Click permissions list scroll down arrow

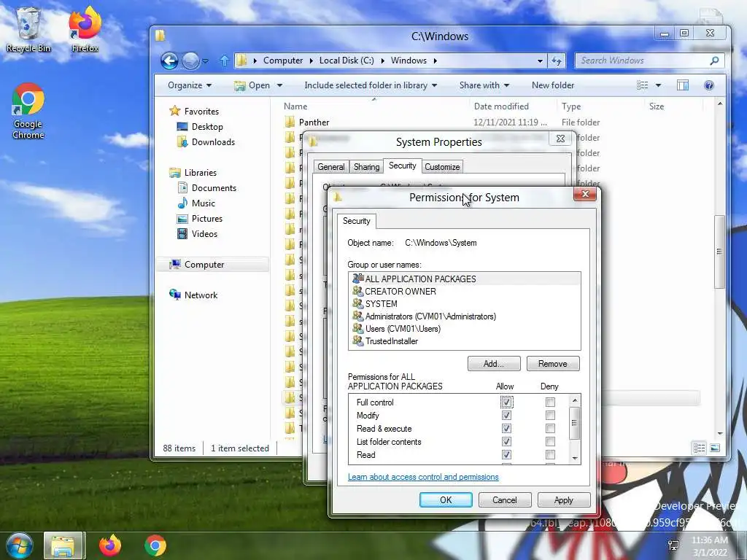click(x=575, y=458)
